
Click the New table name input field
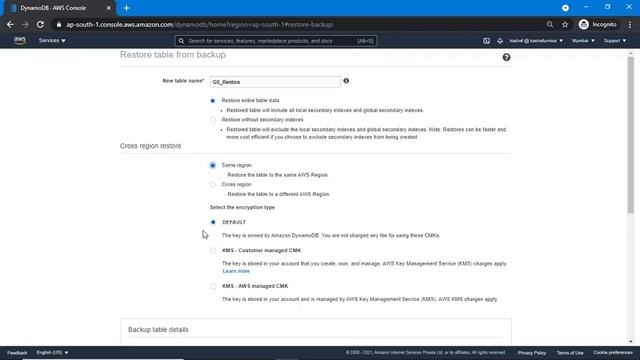pos(275,82)
